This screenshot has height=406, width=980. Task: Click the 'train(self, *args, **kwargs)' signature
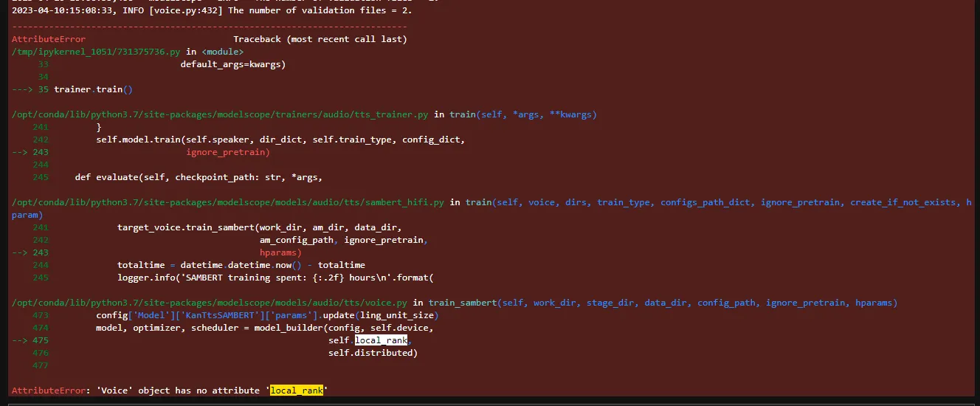523,114
